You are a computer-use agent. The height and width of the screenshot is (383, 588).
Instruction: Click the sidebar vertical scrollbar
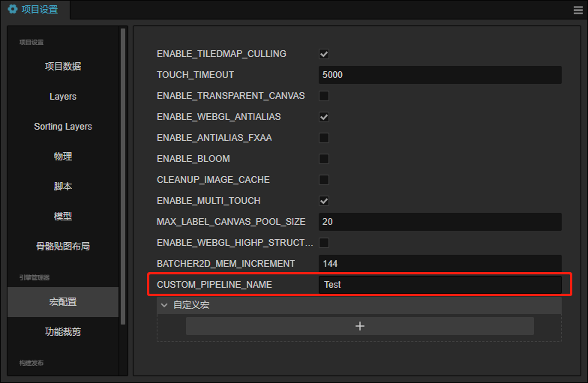(x=123, y=176)
